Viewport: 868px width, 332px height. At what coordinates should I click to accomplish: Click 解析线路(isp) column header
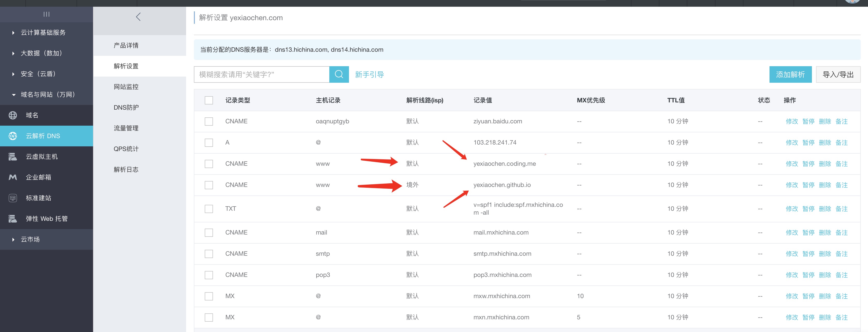[x=424, y=100]
